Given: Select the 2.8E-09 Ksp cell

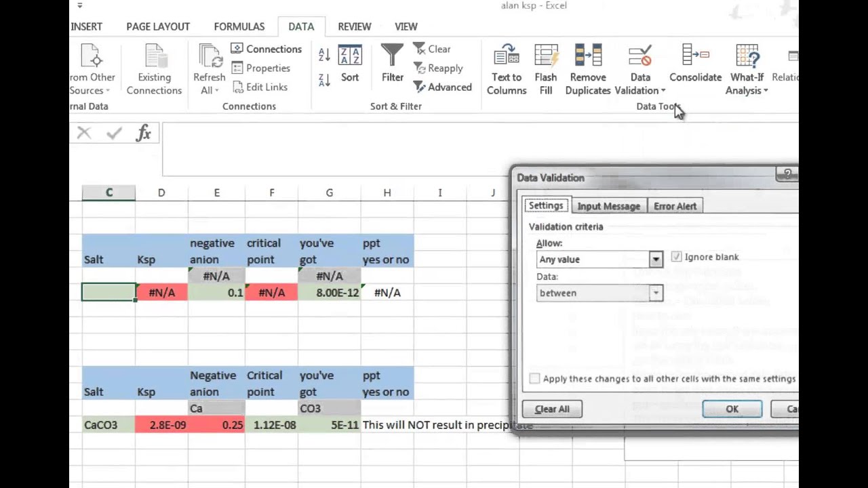Looking at the screenshot, I should [x=161, y=425].
